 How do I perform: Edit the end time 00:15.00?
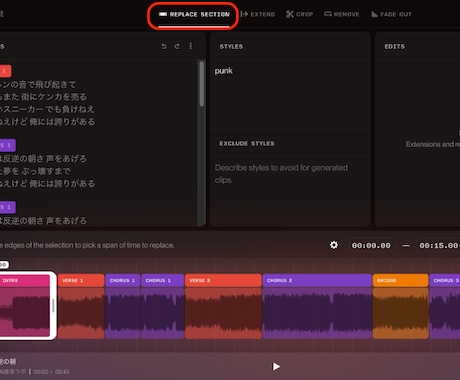(x=438, y=246)
